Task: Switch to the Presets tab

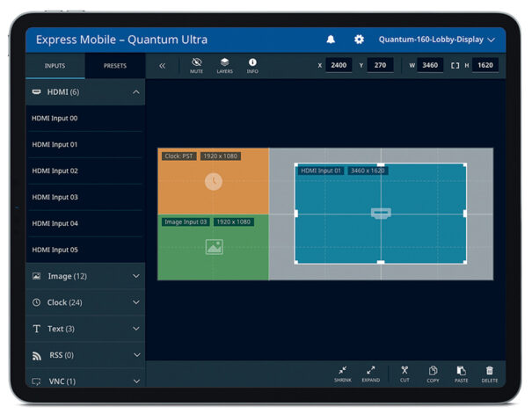Action: coord(114,66)
